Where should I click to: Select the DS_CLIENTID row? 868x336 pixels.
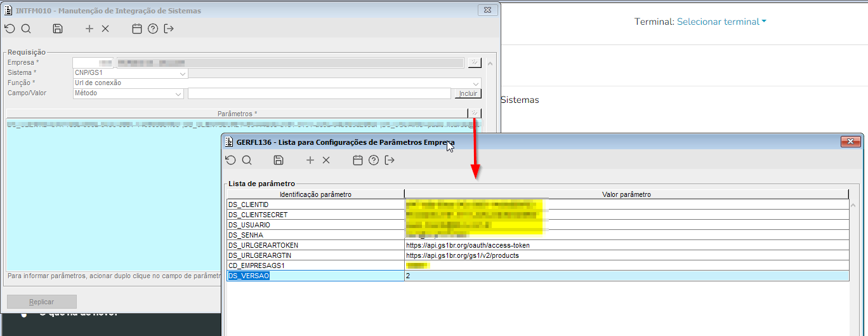pyautogui.click(x=538, y=205)
